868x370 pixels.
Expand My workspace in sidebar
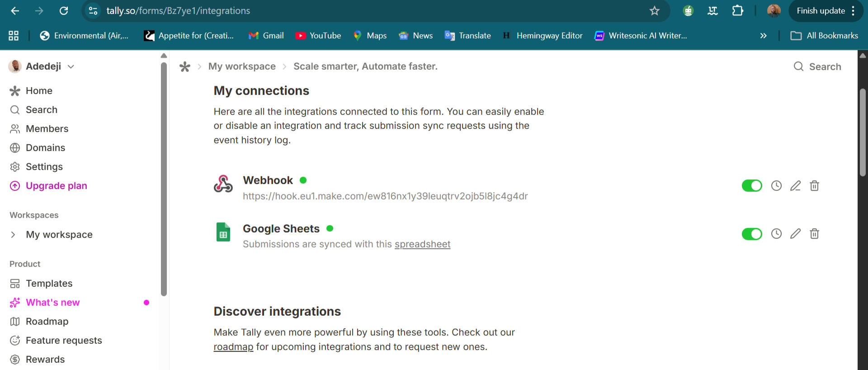click(x=13, y=235)
